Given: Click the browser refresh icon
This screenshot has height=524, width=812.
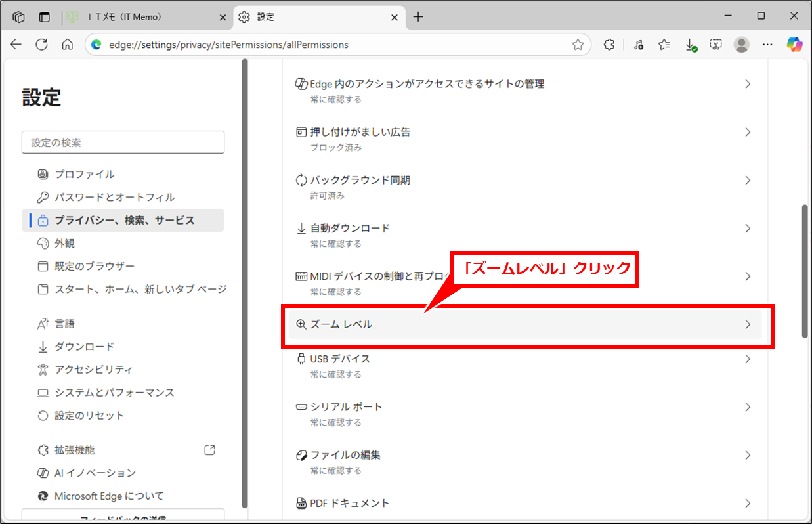Looking at the screenshot, I should point(41,45).
